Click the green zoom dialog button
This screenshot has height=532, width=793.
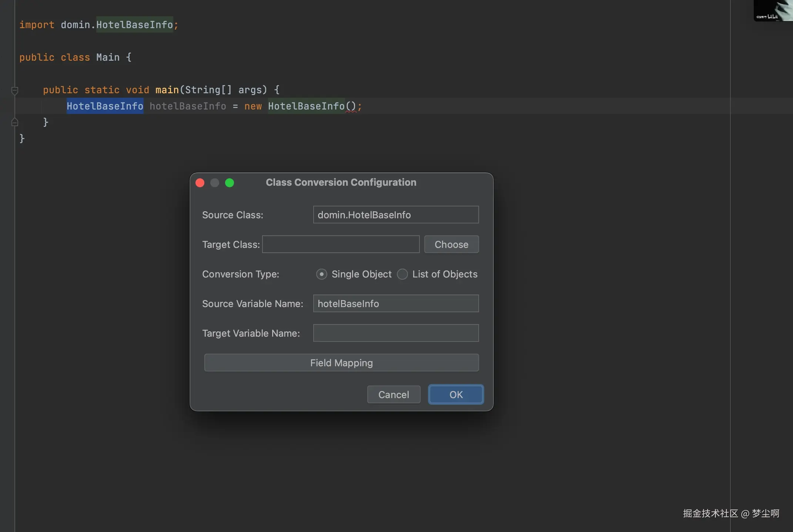click(230, 183)
